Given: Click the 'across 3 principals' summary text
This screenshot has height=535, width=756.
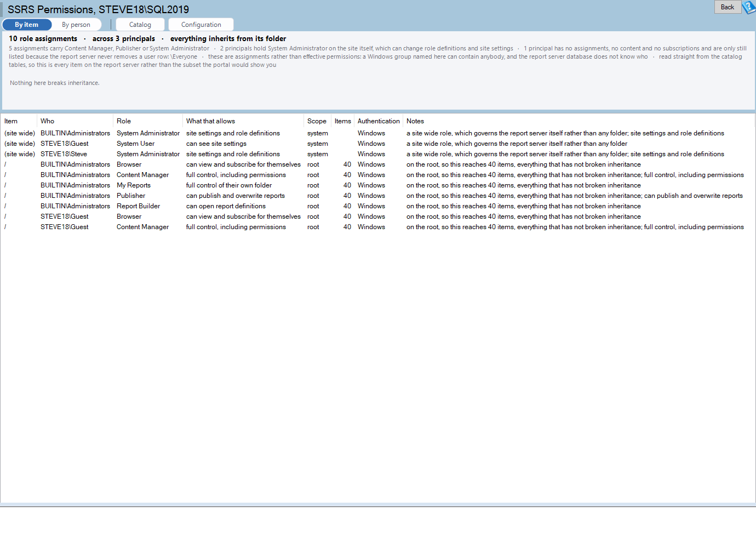Looking at the screenshot, I should (124, 38).
